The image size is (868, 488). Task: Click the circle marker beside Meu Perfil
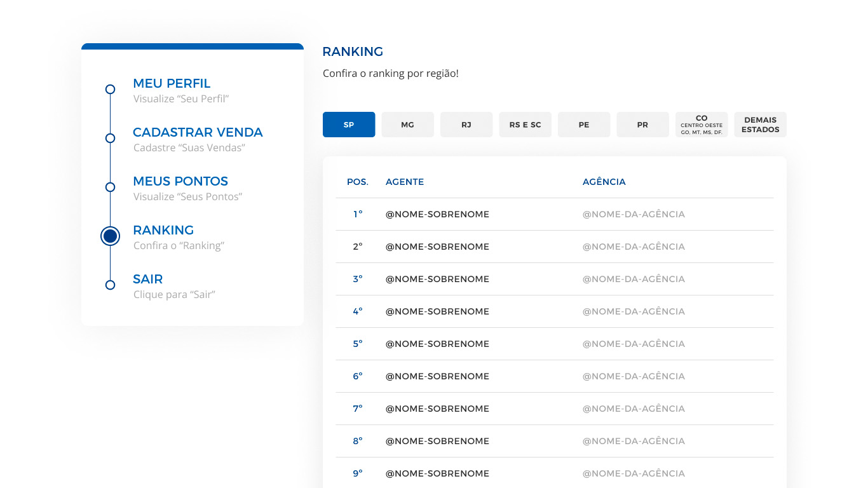(110, 90)
